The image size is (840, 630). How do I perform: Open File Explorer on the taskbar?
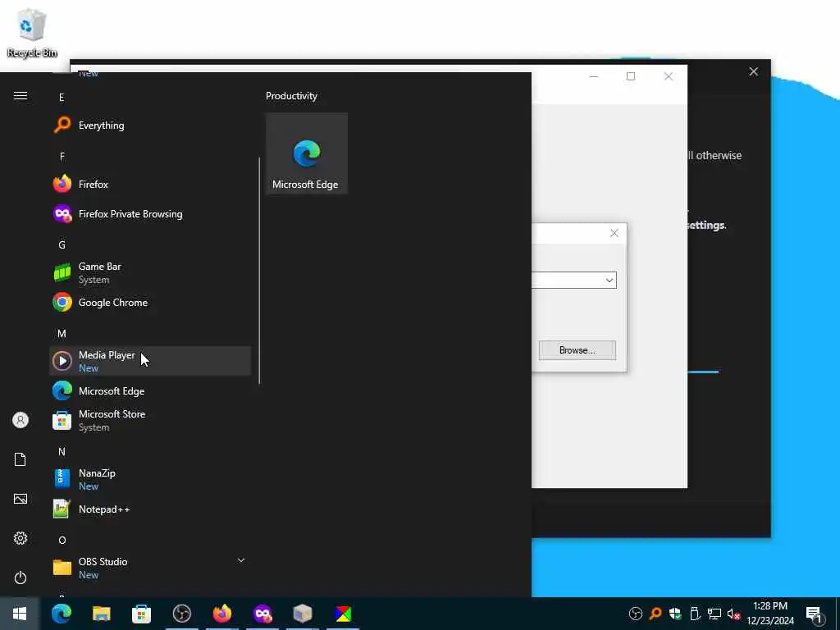tap(101, 614)
